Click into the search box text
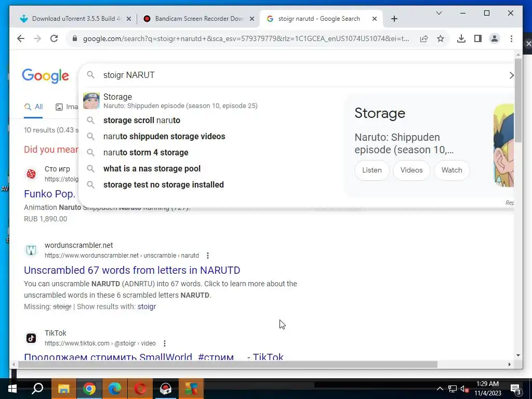Screen dimensions: 532x399 coord(129,75)
